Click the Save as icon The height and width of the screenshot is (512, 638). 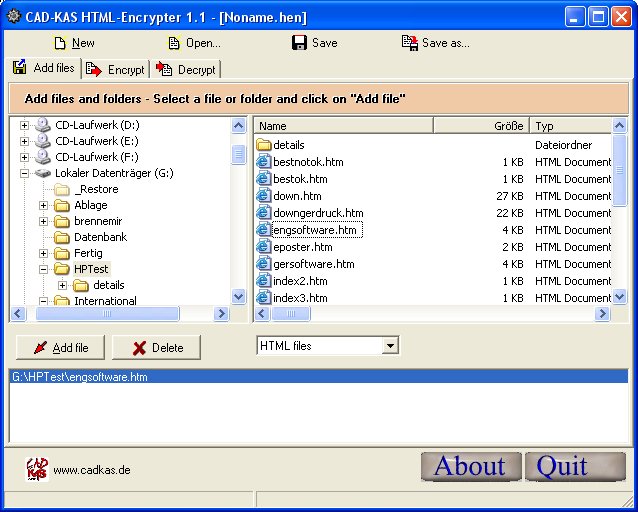pos(409,43)
